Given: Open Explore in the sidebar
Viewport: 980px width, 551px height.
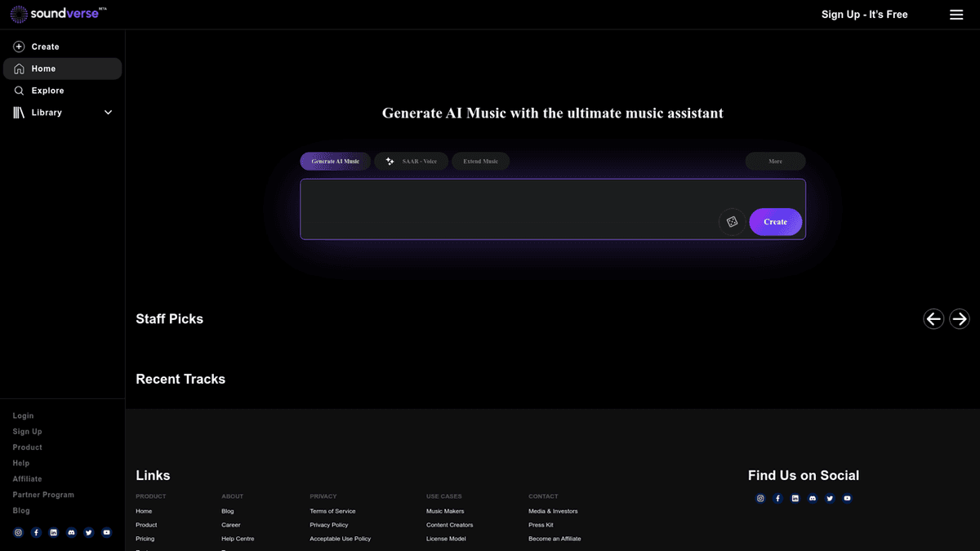Looking at the screenshot, I should [x=47, y=91].
